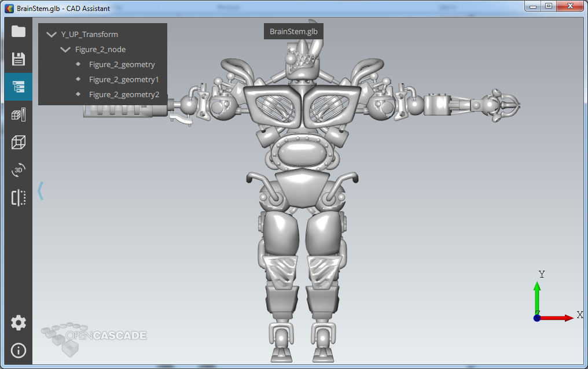Show application info with the About icon
588x369 pixels.
(19, 350)
